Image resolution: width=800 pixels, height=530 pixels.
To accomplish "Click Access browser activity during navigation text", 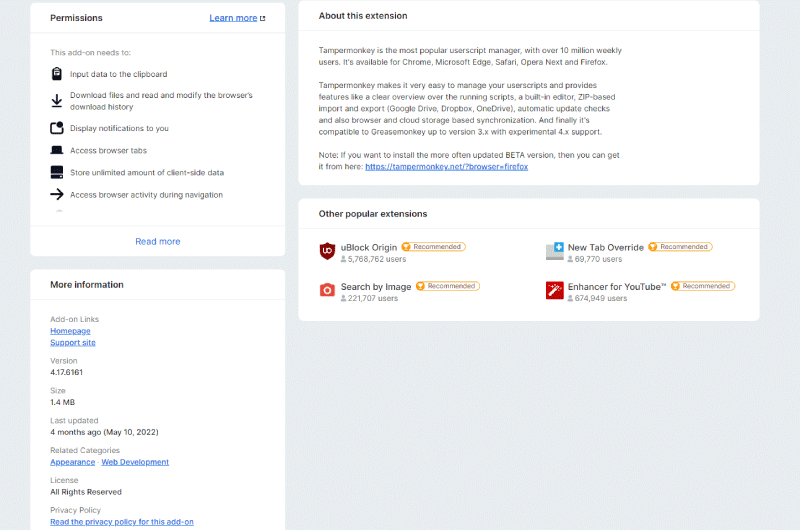I will coord(146,195).
